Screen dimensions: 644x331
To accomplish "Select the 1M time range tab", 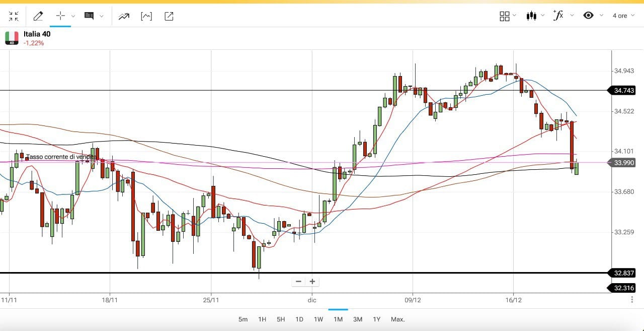I will 338,319.
